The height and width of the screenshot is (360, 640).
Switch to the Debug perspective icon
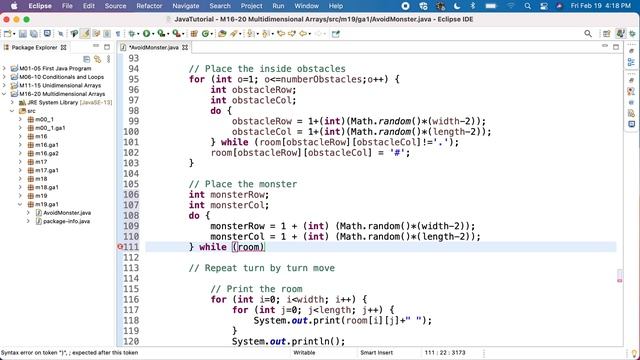pos(632,34)
